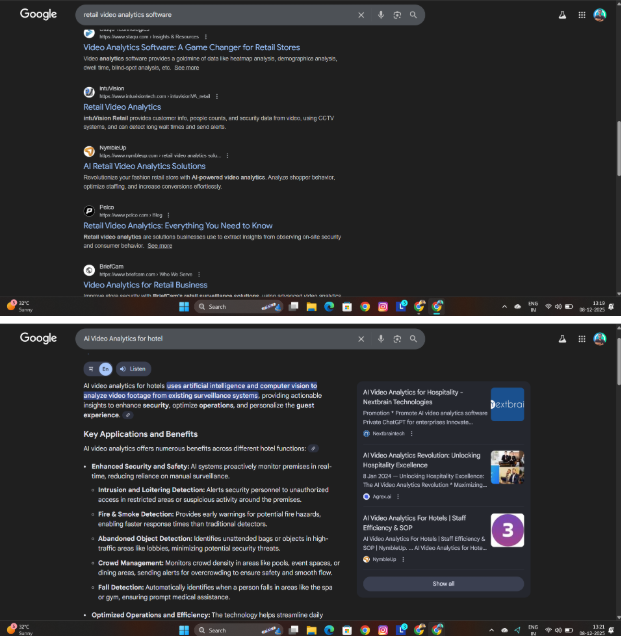Open Instagram from lower taskbar
The width and height of the screenshot is (621, 636).
coord(382,630)
